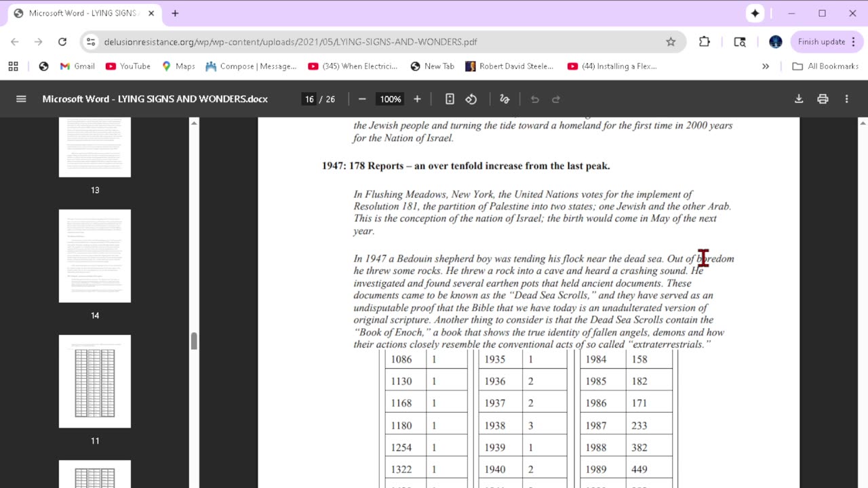Open the Chrome profile avatar
The image size is (868, 488).
(x=776, y=41)
